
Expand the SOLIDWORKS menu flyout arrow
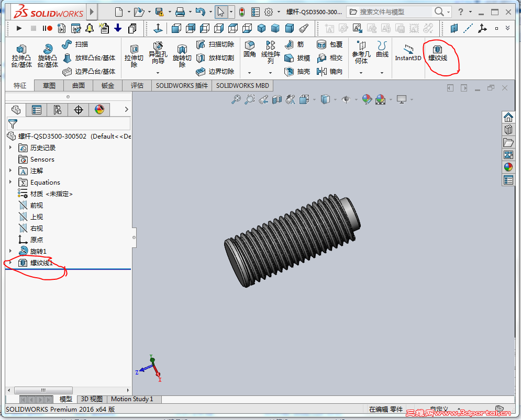(x=92, y=12)
